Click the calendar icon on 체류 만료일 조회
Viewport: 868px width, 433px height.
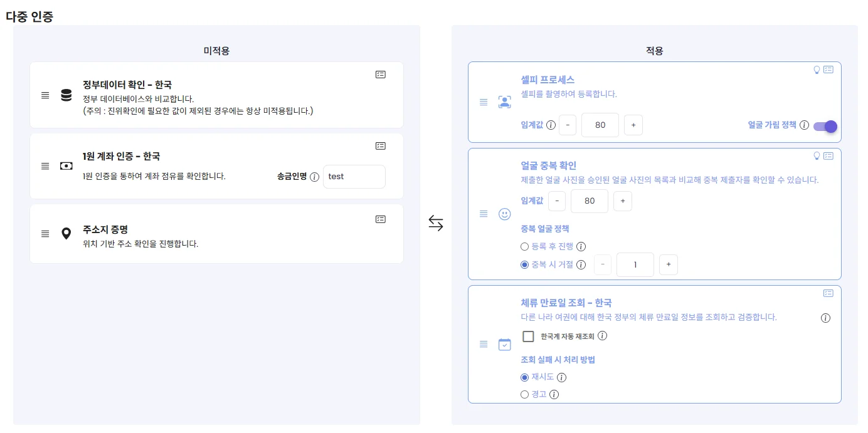pyautogui.click(x=504, y=344)
